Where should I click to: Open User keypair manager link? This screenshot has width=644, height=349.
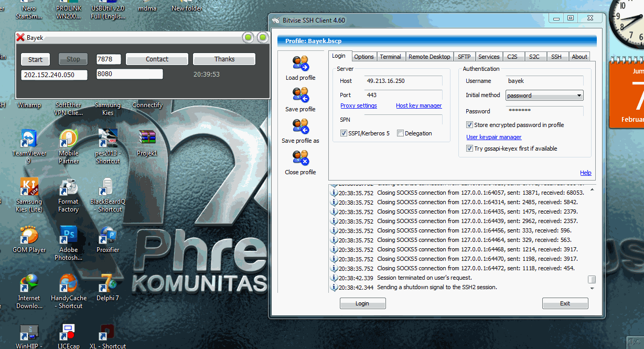[494, 137]
